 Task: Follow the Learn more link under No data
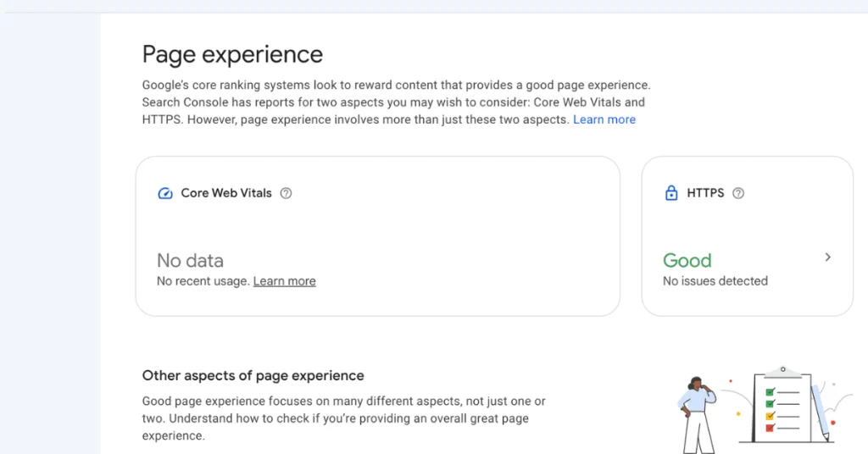click(285, 281)
